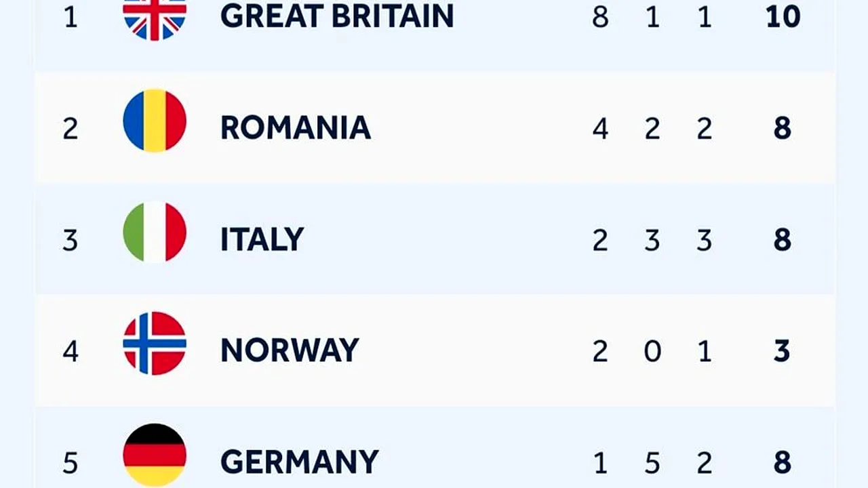Viewport: 868px width, 488px height.
Task: Select rank number 5 for Germany
Action: 71,463
